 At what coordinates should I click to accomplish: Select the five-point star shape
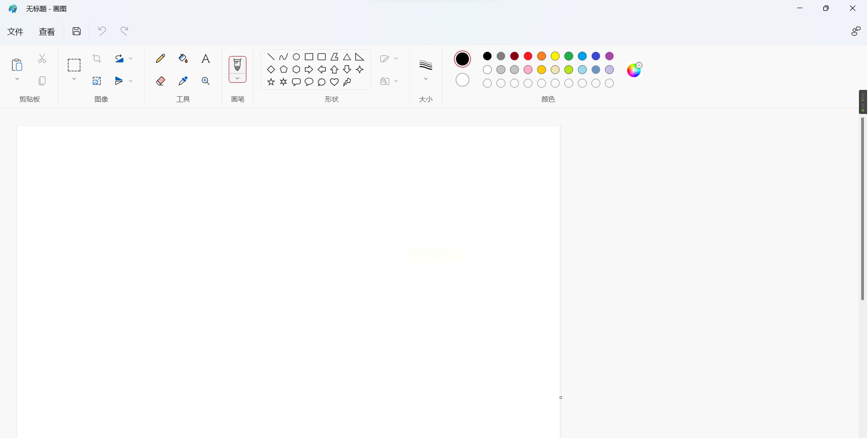click(271, 82)
